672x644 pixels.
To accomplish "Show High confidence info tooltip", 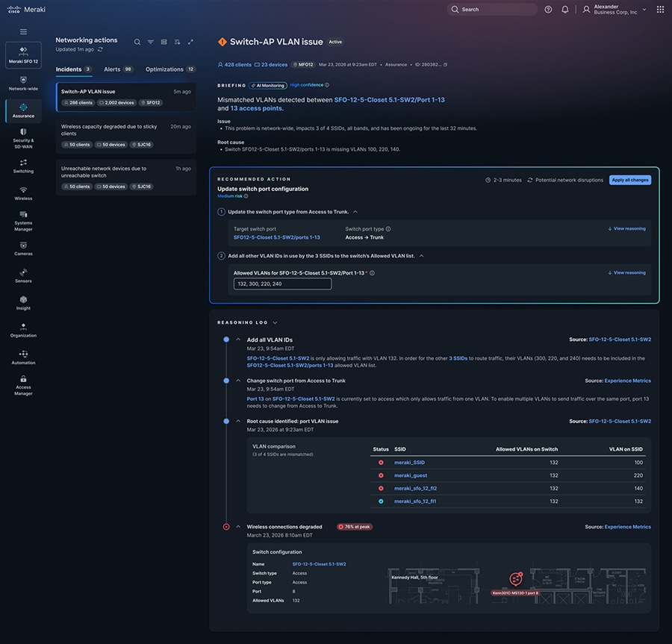I will [x=327, y=85].
